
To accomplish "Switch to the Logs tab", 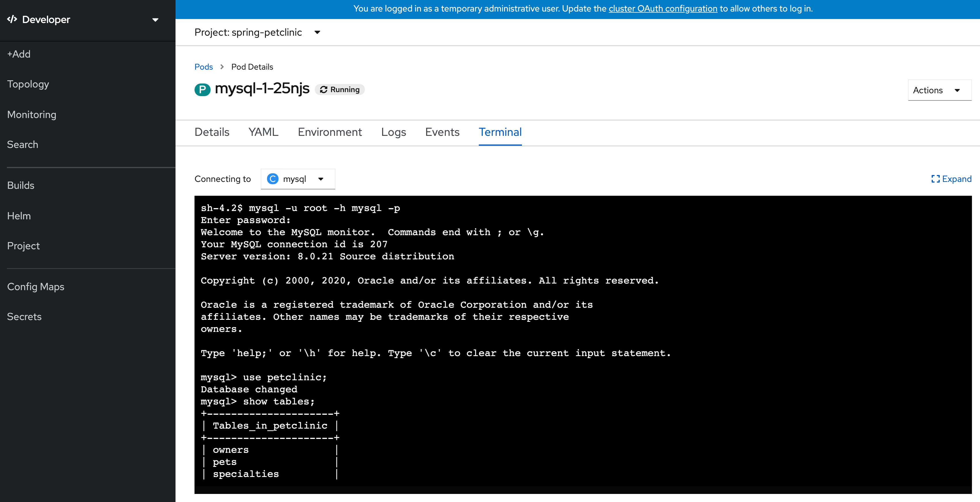I will [x=393, y=132].
